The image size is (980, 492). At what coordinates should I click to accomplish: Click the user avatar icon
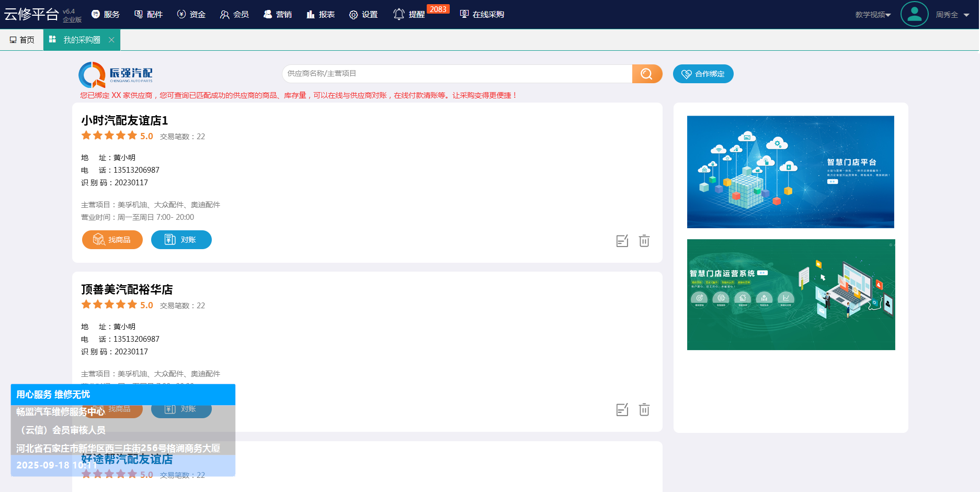click(914, 15)
